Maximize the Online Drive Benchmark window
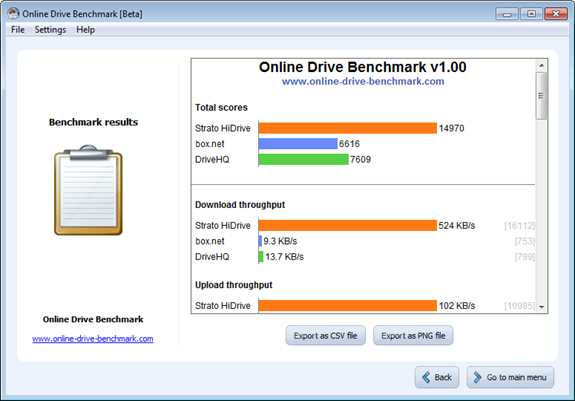The height and width of the screenshot is (401, 575). (531, 14)
